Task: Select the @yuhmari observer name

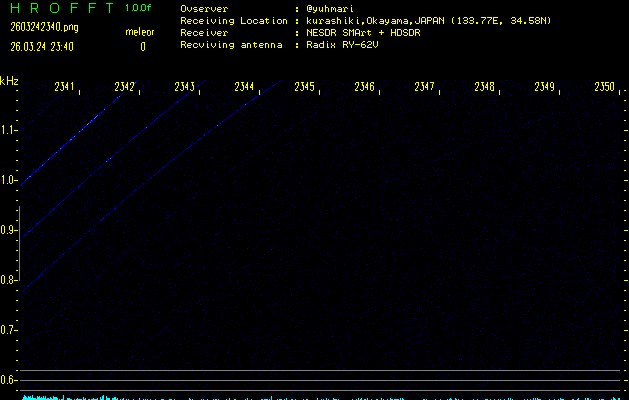Action: [x=329, y=8]
